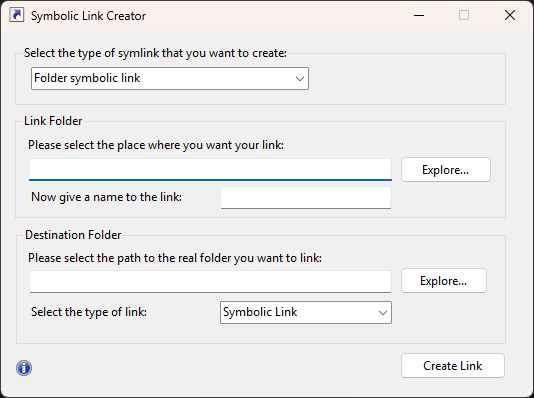
Task: Click 'Select the type of symlink' heading text
Action: (x=156, y=53)
